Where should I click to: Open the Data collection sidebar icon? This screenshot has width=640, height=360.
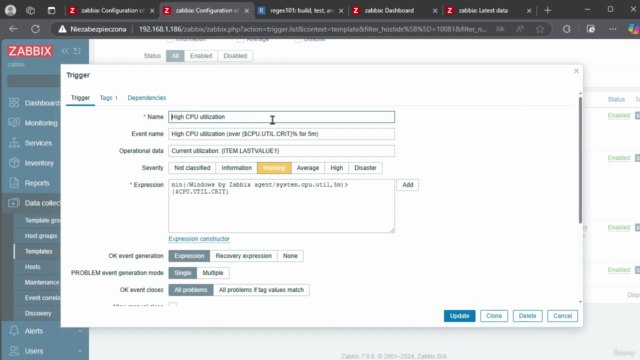(14, 203)
